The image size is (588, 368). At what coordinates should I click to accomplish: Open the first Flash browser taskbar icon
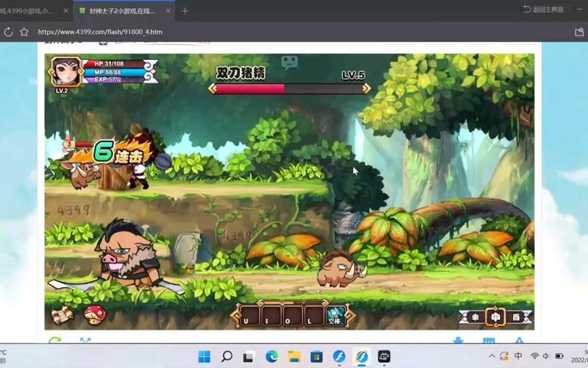point(339,356)
